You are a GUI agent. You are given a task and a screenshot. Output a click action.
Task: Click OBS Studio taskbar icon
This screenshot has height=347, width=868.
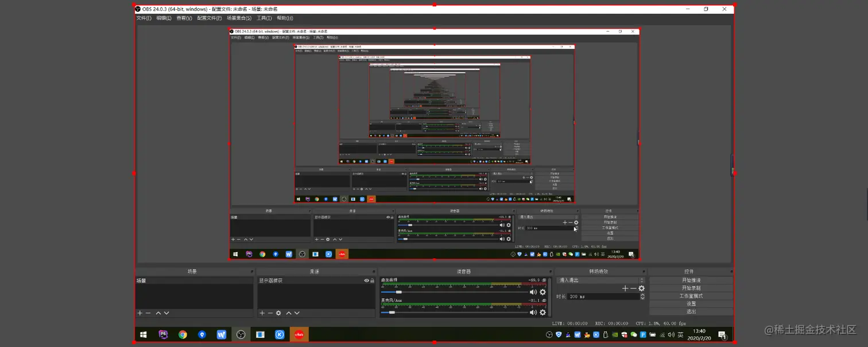tap(241, 334)
